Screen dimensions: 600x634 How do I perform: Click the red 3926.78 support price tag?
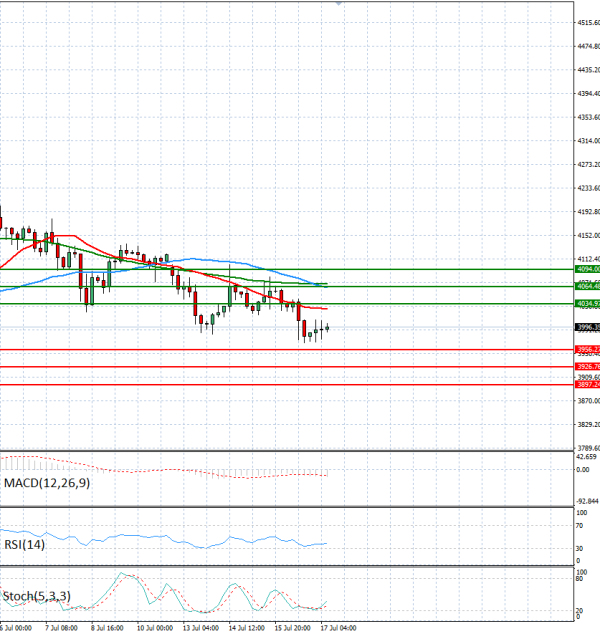click(x=588, y=367)
